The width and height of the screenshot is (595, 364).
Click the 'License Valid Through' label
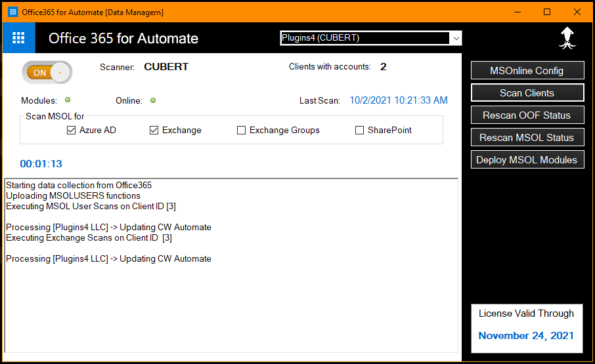click(x=526, y=313)
